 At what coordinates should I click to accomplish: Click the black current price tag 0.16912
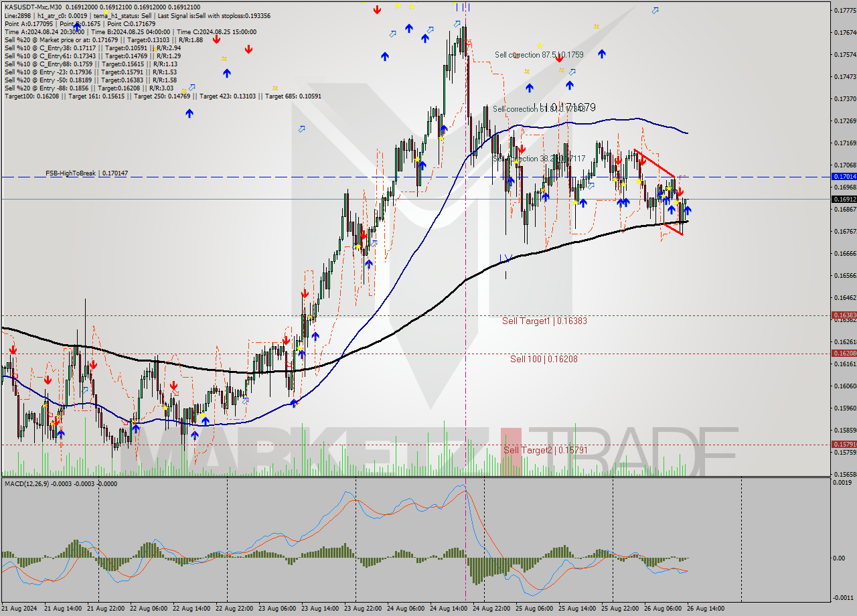coord(844,199)
